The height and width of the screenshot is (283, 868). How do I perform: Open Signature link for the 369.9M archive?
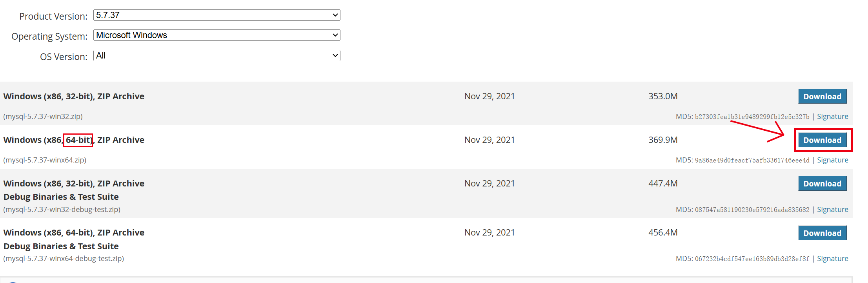point(832,160)
